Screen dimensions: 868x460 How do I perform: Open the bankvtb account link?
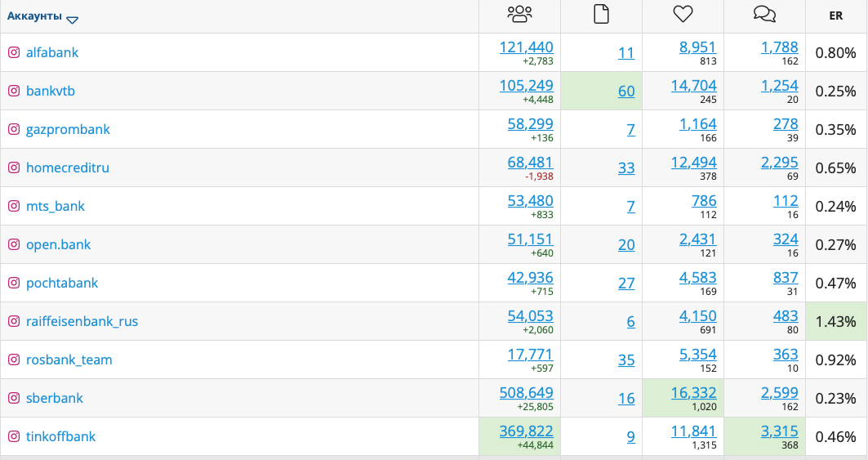point(51,91)
